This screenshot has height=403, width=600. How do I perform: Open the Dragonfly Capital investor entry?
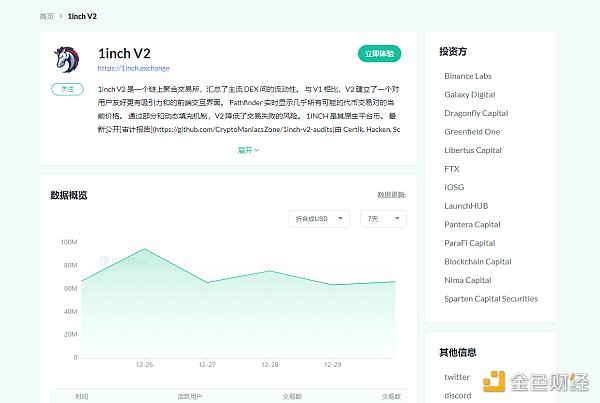click(476, 113)
